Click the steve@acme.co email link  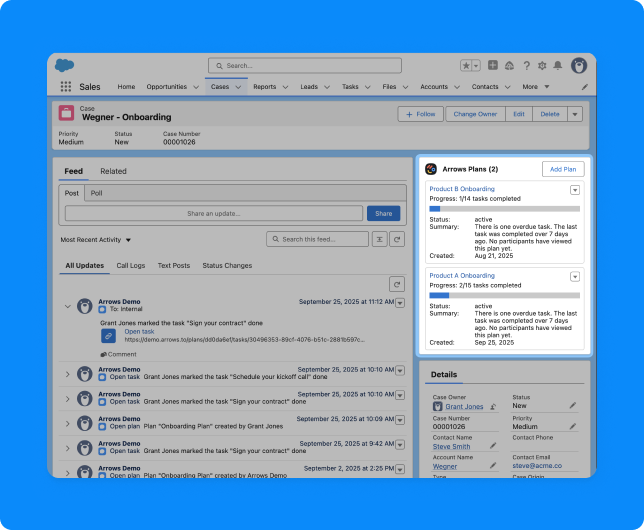(537, 465)
